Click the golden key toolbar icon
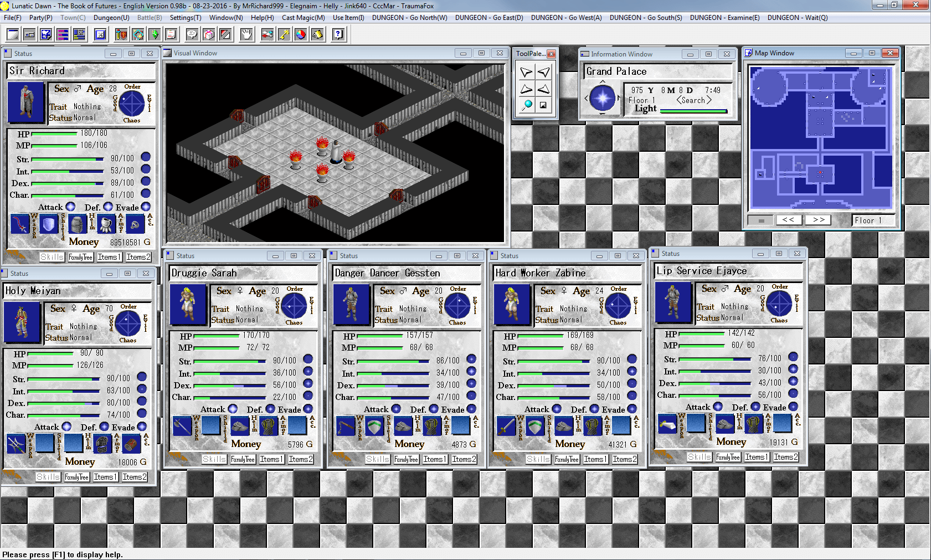This screenshot has height=560, width=931. 284,34
